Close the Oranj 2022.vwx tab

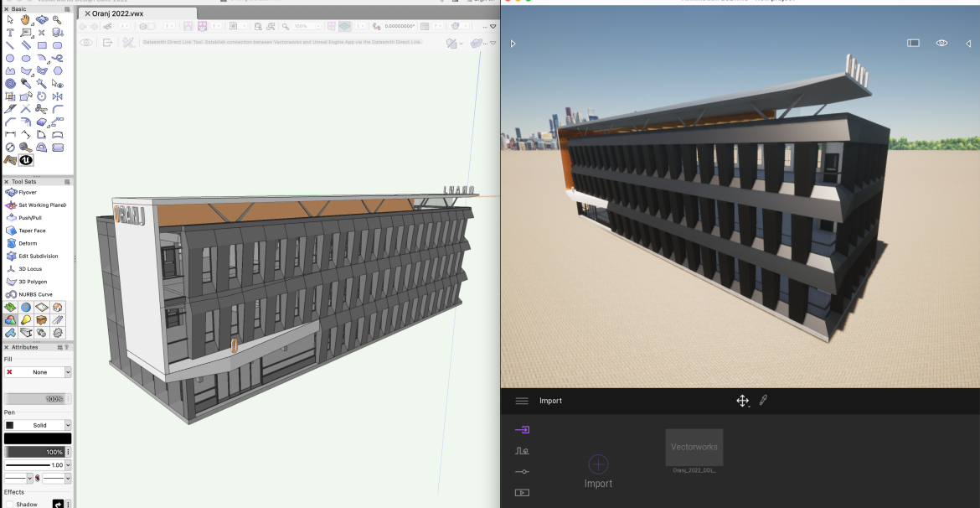(x=87, y=13)
